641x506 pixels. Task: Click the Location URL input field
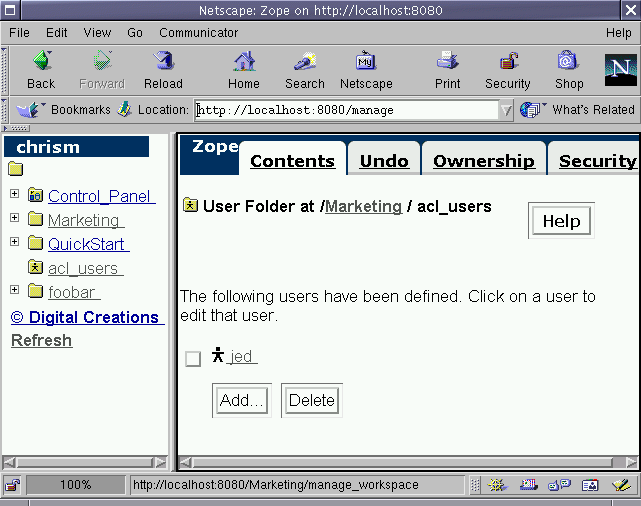pyautogui.click(x=347, y=110)
